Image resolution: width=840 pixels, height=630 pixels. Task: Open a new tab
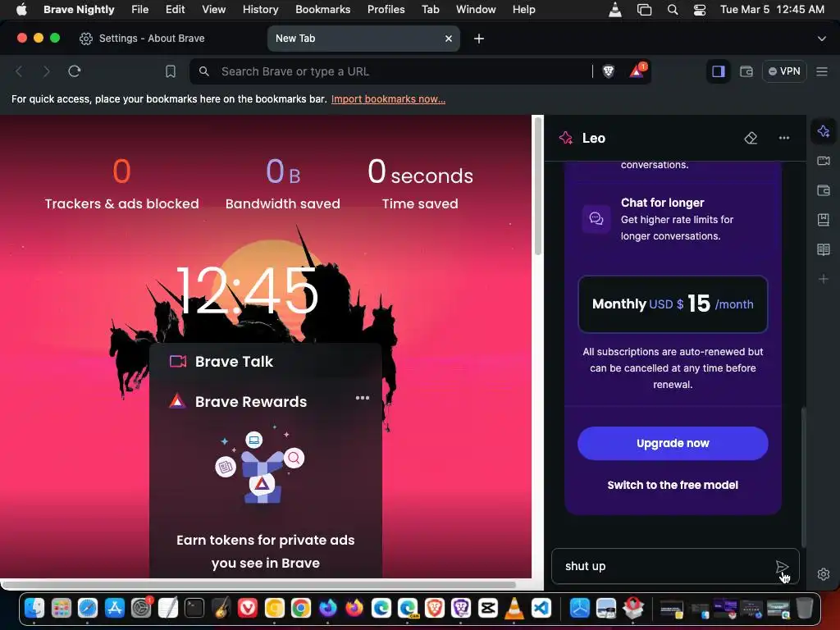tap(479, 39)
